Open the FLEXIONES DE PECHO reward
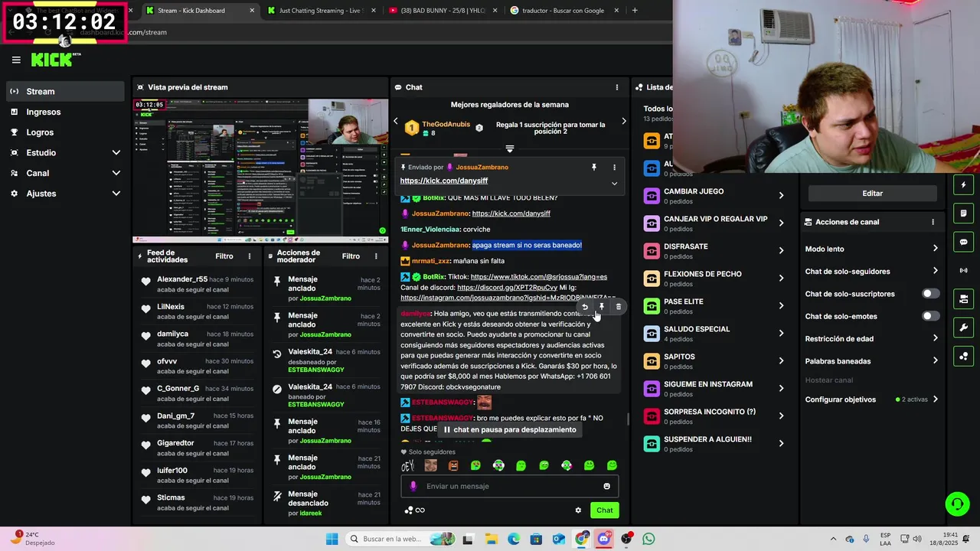980x551 pixels. [714, 278]
